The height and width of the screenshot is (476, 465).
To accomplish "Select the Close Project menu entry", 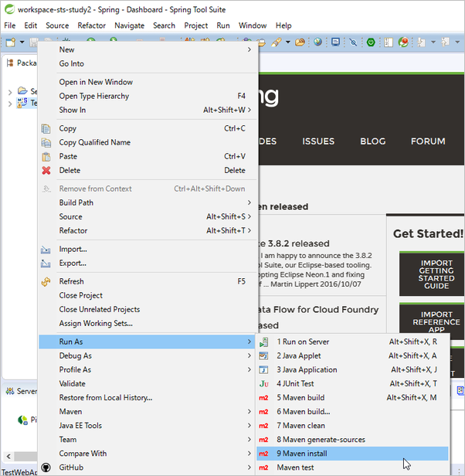I will (81, 295).
